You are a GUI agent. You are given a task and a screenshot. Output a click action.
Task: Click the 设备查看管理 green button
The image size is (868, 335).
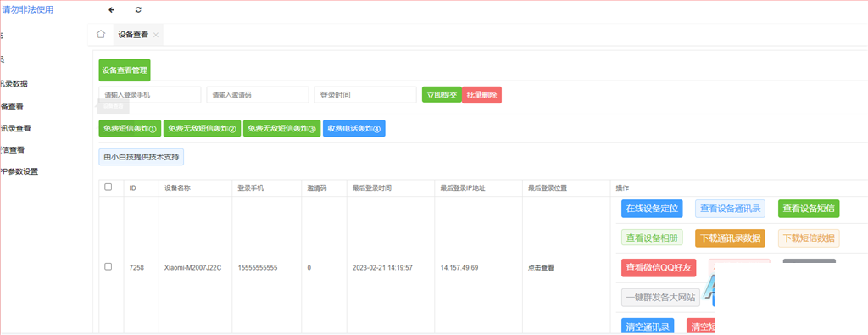tap(125, 70)
